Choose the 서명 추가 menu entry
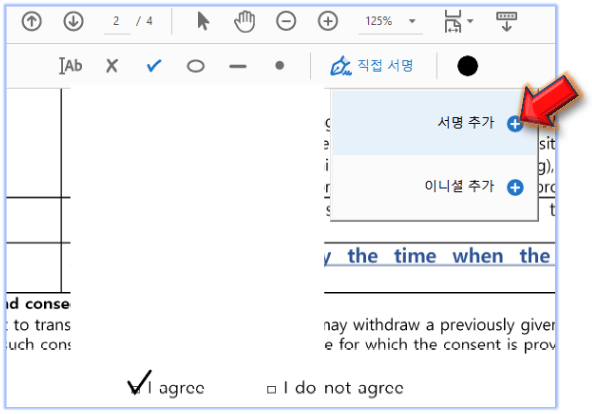Image resolution: width=592 pixels, height=414 pixels. [x=435, y=123]
